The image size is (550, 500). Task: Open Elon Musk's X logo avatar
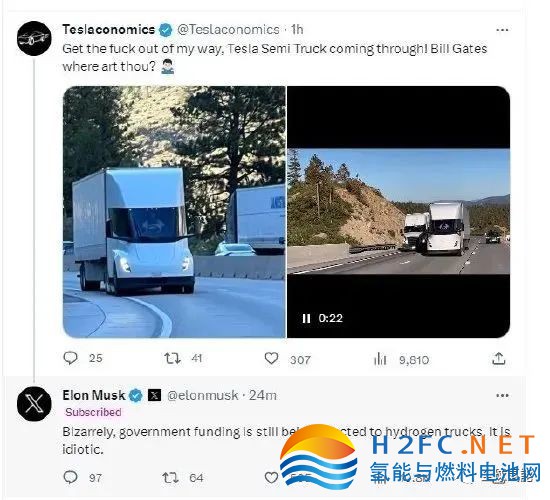click(34, 404)
